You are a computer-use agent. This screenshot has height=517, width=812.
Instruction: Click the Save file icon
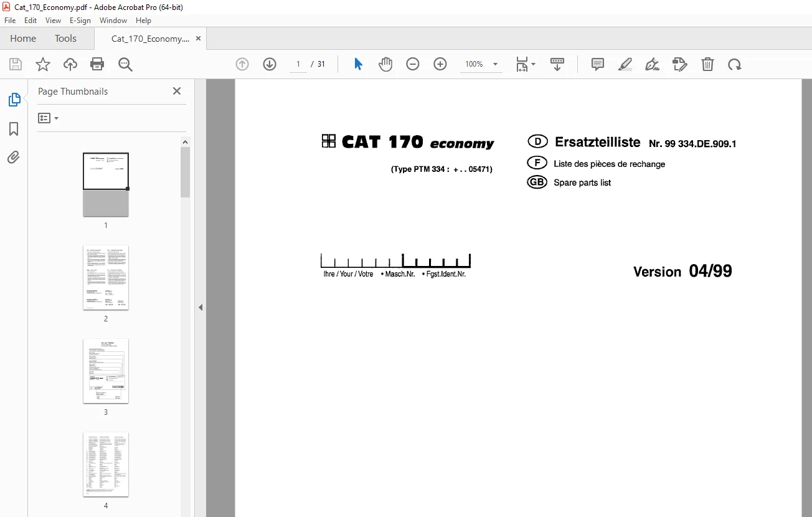[16, 64]
